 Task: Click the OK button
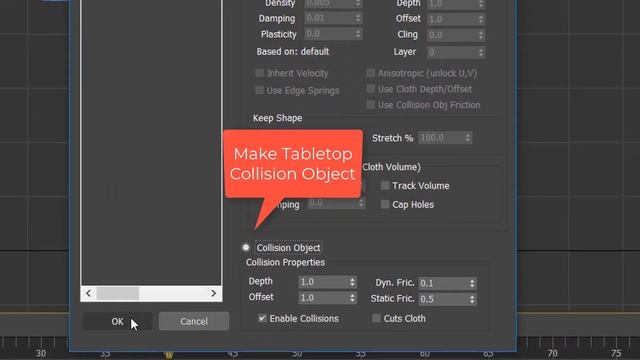coord(117,321)
